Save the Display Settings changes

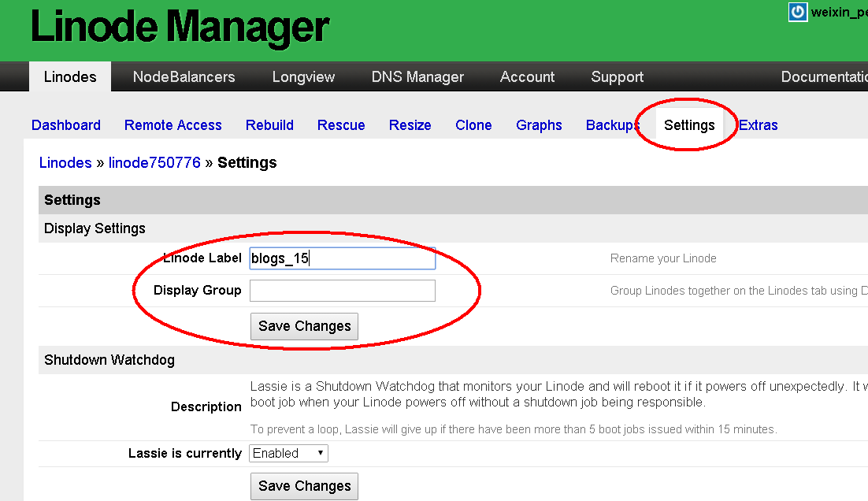click(x=304, y=326)
